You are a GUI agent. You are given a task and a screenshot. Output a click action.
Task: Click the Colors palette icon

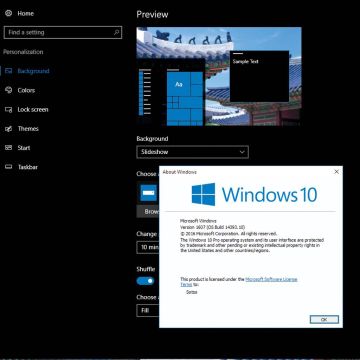click(x=9, y=90)
